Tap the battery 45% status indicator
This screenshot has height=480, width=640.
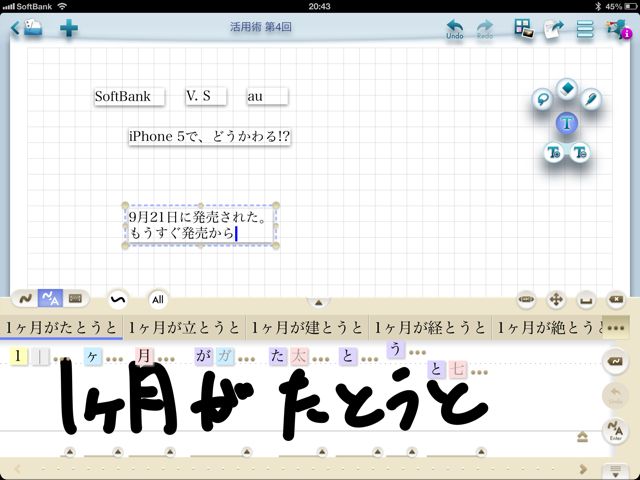620,6
